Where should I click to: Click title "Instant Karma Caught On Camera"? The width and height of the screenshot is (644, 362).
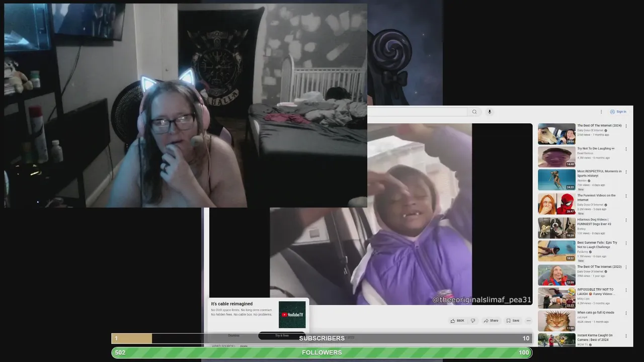595,337
